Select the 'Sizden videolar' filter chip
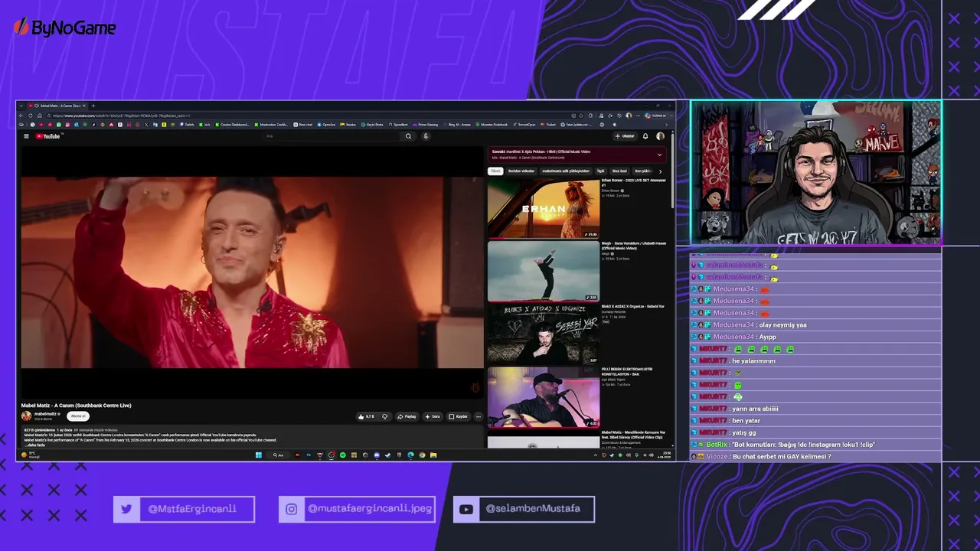 coord(521,171)
